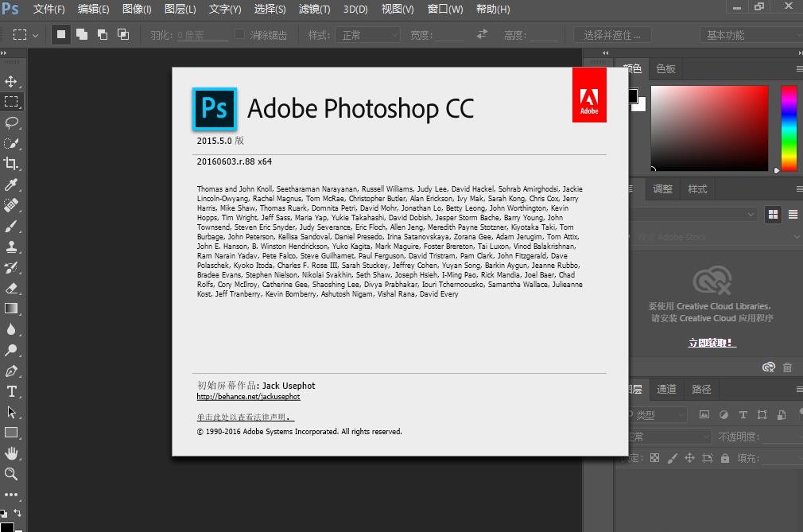Switch to the 通道 channels tab
Image resolution: width=803 pixels, height=532 pixels.
pos(666,389)
